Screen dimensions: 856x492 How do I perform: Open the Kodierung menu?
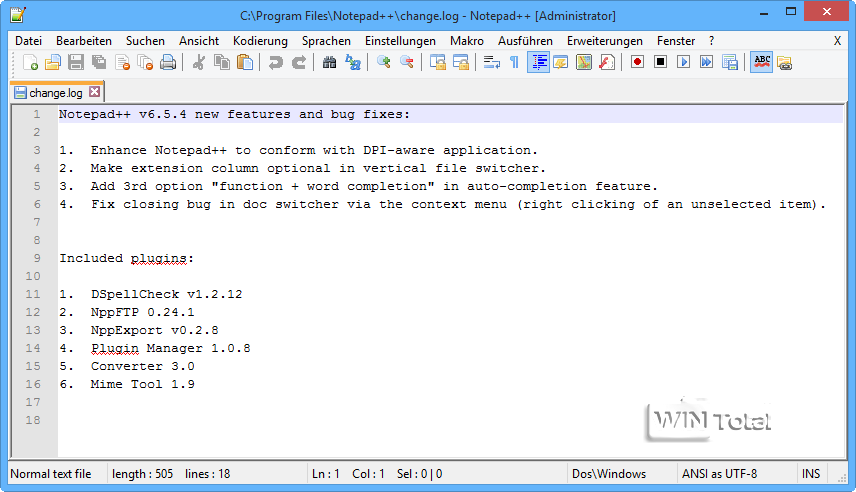[x=260, y=41]
